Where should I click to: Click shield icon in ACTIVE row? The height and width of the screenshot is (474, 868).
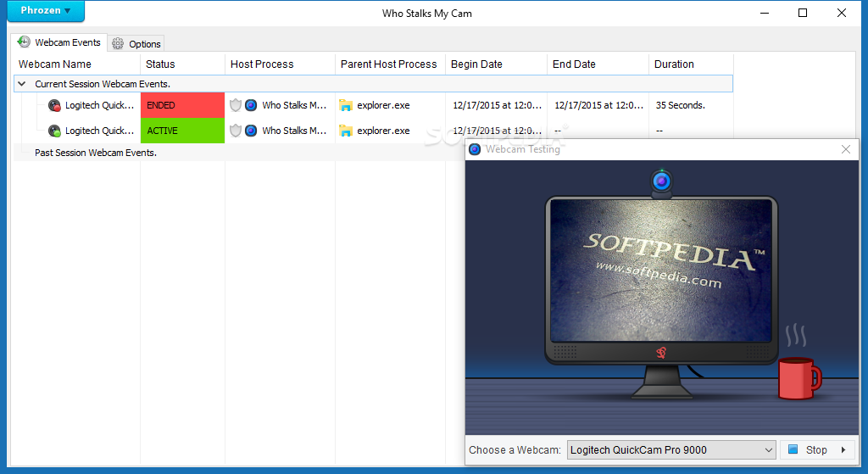(x=236, y=131)
